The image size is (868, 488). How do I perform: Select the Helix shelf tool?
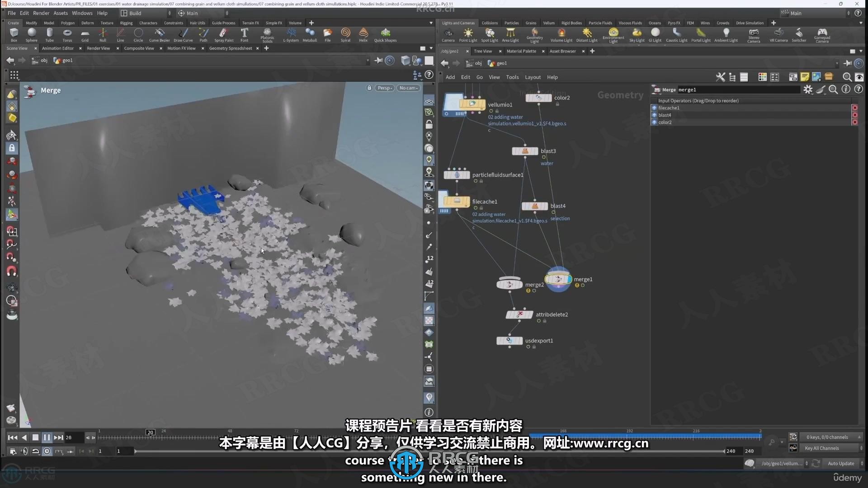[x=363, y=35]
